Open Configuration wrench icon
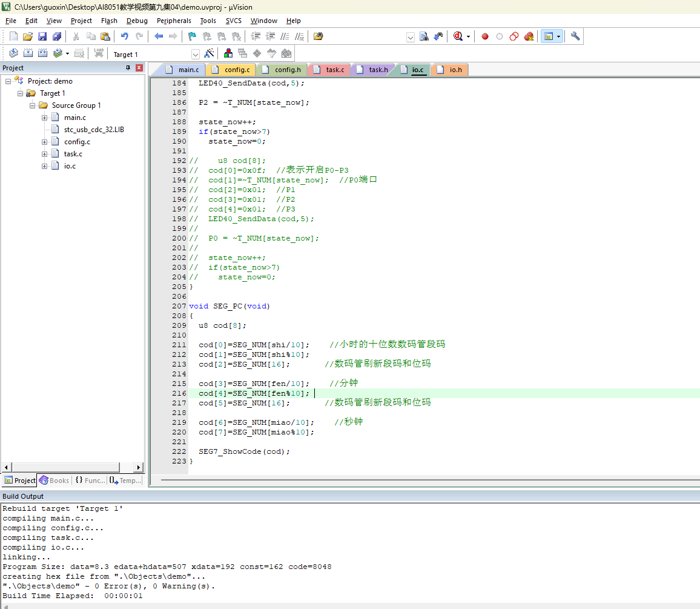 575,36
